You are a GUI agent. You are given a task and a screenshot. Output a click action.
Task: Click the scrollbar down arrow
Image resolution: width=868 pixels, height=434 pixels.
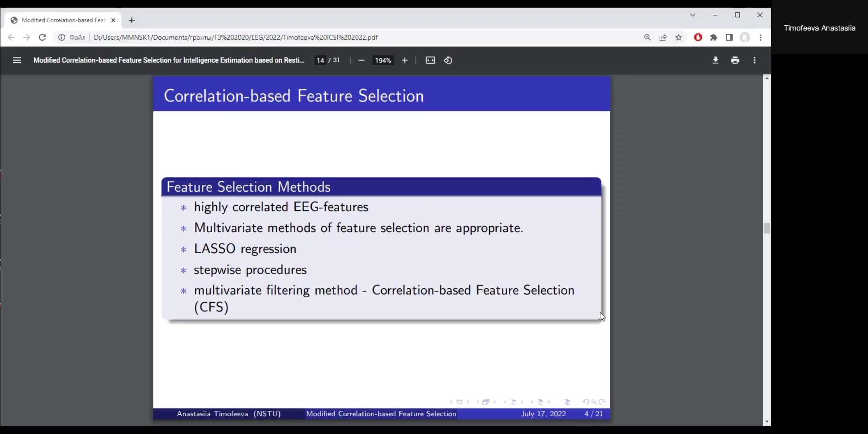point(767,422)
